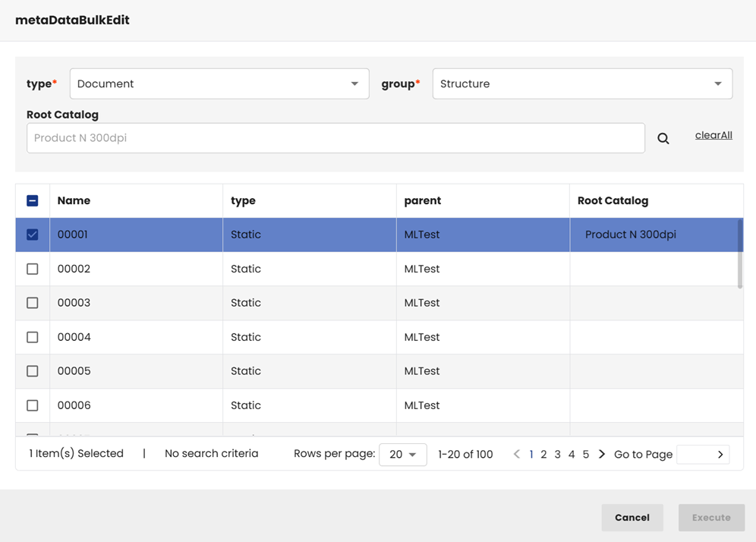This screenshot has width=756, height=542.
Task: Check the box for row 00003
Action: click(33, 303)
